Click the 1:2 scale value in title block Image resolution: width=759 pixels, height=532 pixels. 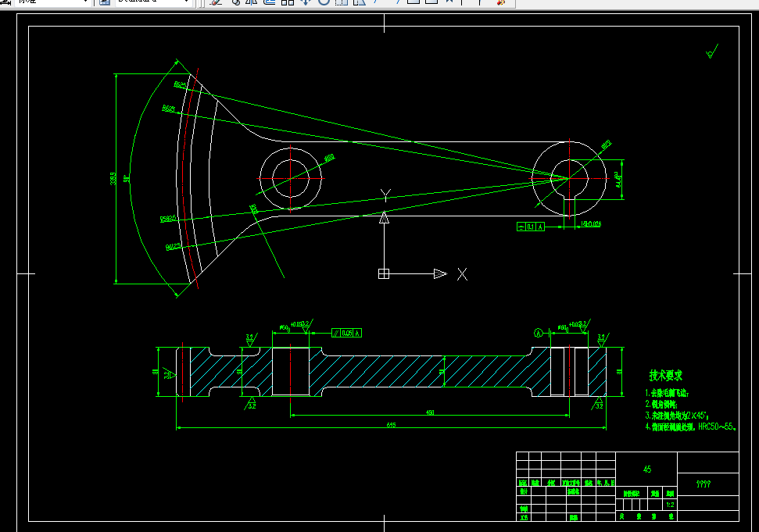[670, 505]
